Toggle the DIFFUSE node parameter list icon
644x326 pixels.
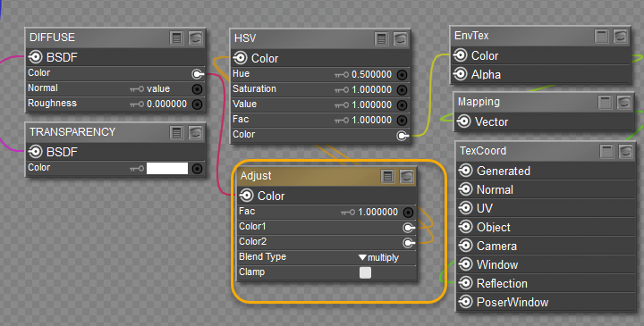pyautogui.click(x=176, y=38)
